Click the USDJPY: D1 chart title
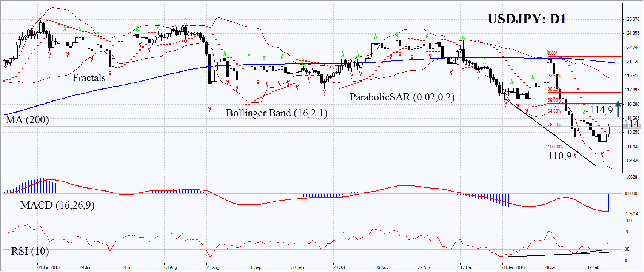This screenshot has height=272, width=644. point(527,19)
